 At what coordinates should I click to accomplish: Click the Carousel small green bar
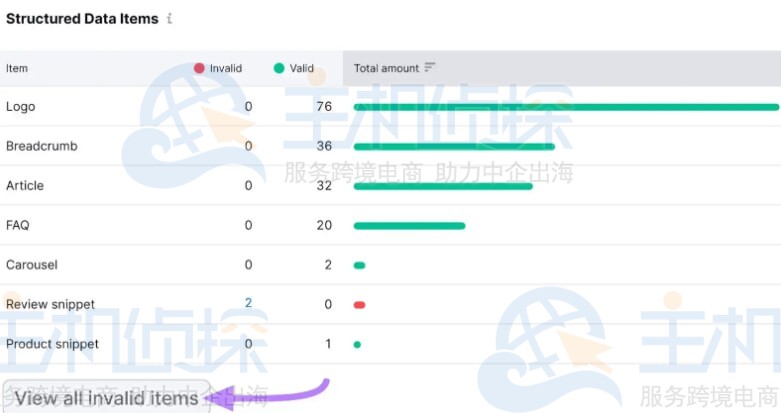point(360,265)
